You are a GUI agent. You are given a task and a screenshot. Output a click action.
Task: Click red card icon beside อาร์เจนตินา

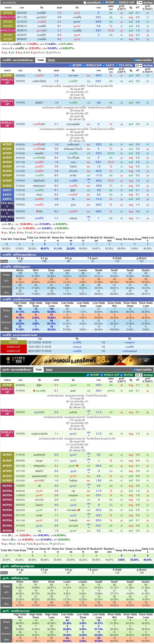point(79,510)
